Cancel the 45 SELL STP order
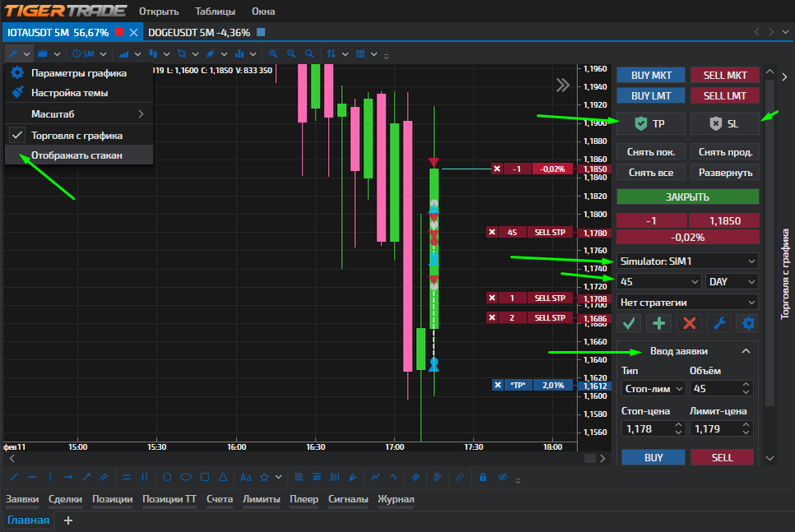795x532 pixels. 492,232
